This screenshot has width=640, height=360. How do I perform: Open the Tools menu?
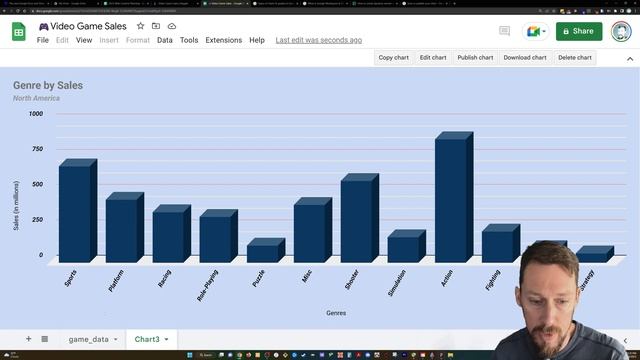(189, 40)
